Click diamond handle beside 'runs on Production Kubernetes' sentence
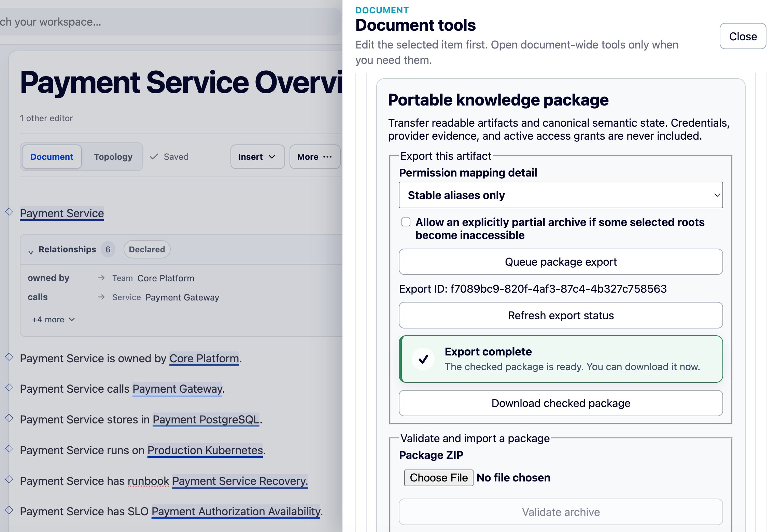775x532 pixels. pyautogui.click(x=9, y=448)
